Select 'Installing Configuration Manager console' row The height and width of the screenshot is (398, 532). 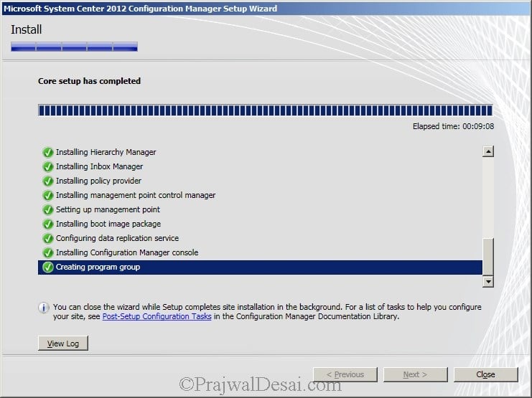point(260,252)
